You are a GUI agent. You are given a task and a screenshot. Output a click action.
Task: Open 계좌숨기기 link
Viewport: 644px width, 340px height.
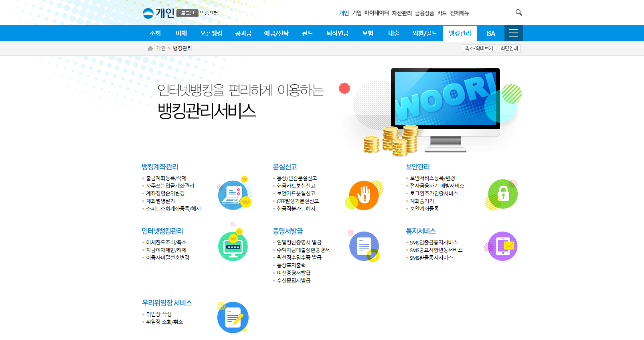(422, 201)
